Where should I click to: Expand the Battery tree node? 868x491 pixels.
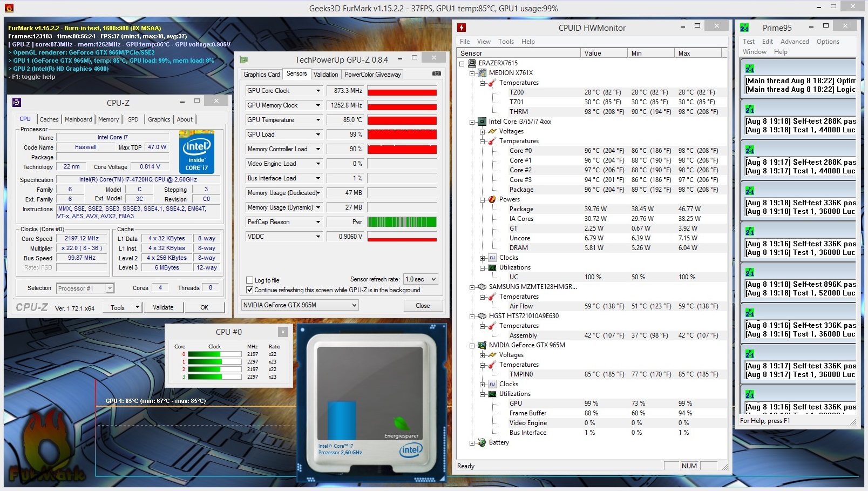472,443
